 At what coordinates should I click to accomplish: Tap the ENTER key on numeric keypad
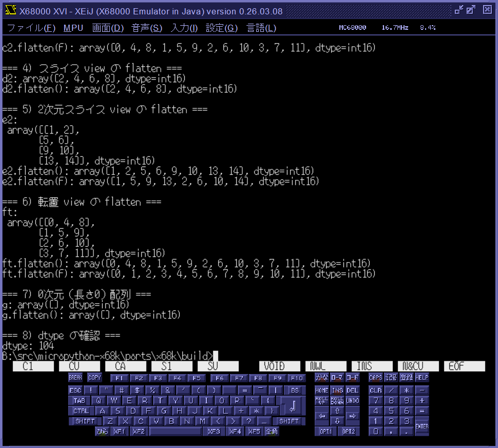422,426
